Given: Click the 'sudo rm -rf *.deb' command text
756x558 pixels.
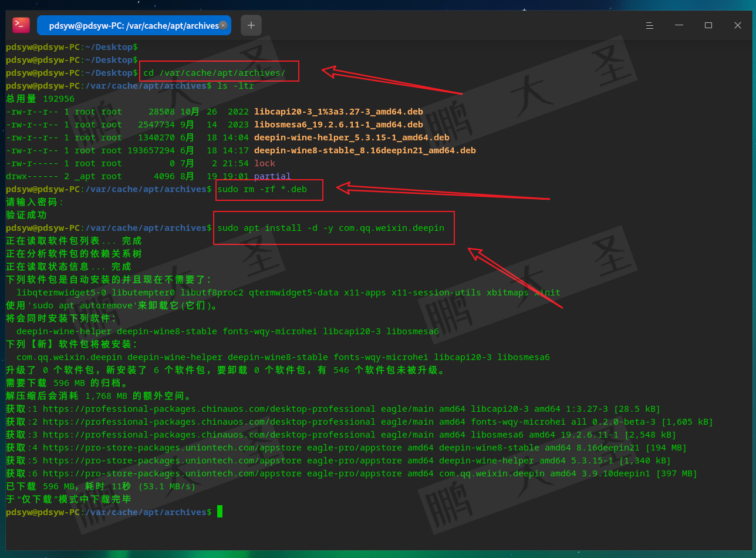Looking at the screenshot, I should (x=262, y=189).
